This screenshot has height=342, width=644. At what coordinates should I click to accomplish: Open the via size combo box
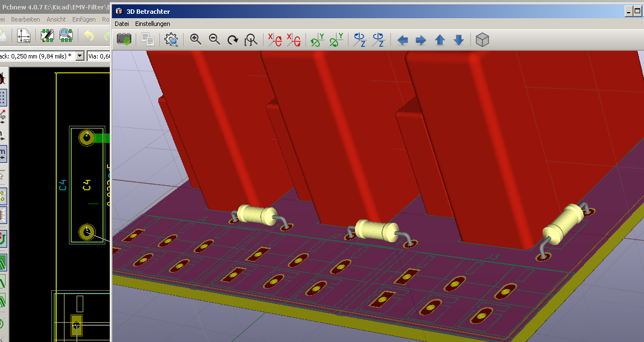(x=99, y=56)
